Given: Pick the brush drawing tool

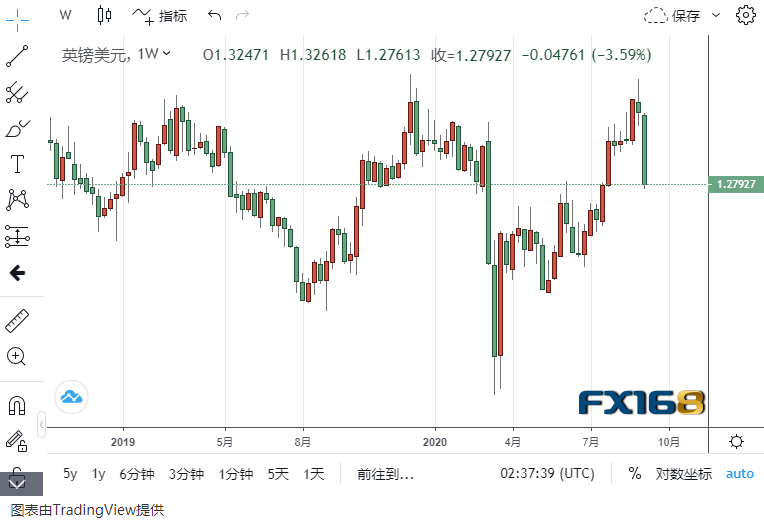Looking at the screenshot, I should [17, 129].
